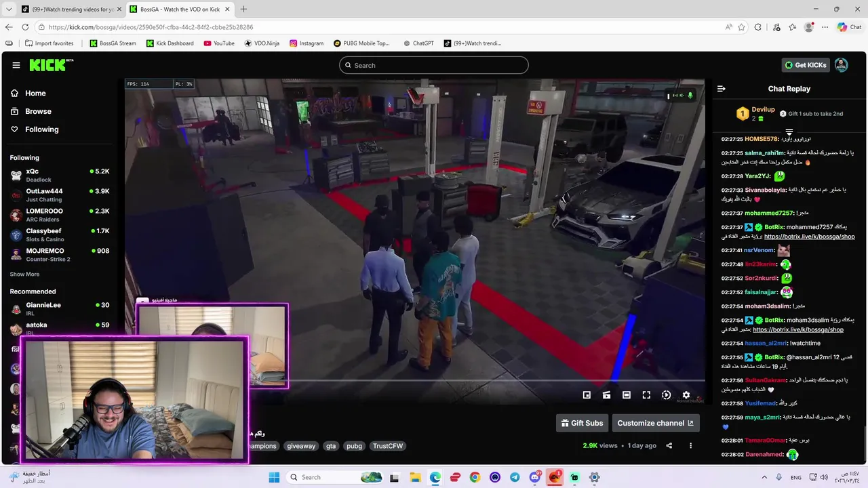Viewport: 868px width, 488px height.
Task: Go back in the browser
Action: pyautogui.click(x=9, y=27)
